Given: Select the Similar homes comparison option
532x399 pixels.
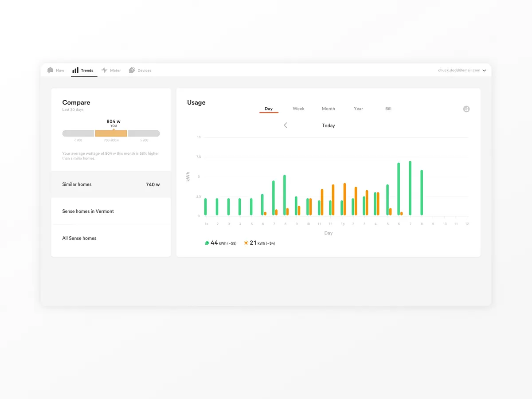Looking at the screenshot, I should [110, 184].
